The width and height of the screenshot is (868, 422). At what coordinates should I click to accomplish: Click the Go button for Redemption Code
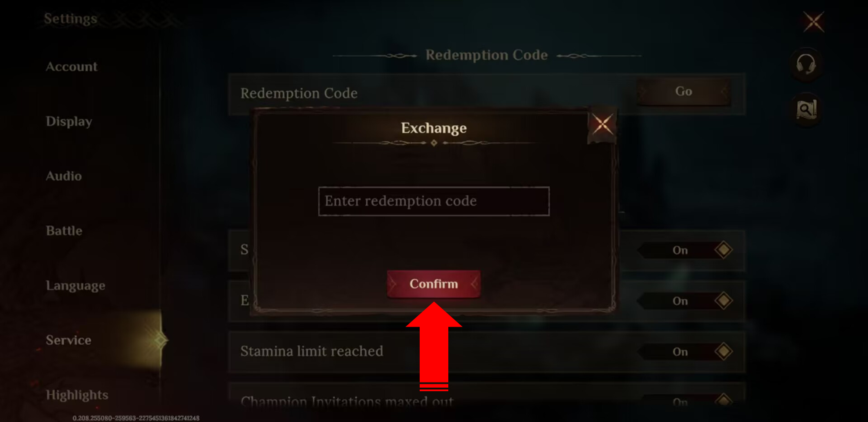[x=684, y=92]
